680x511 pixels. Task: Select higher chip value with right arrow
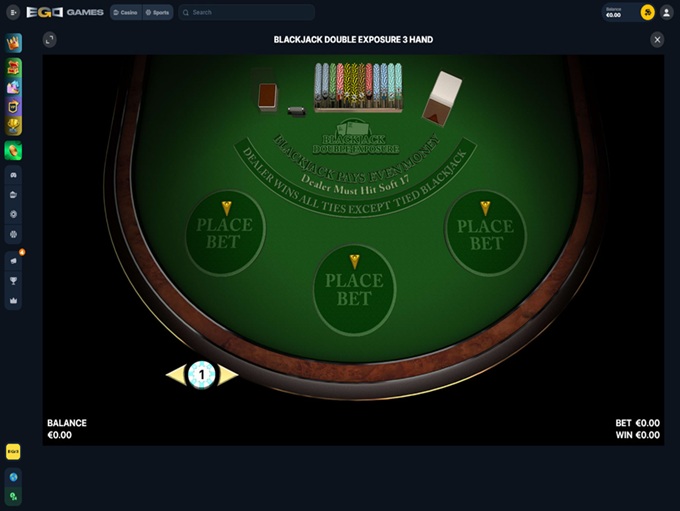coord(227,375)
